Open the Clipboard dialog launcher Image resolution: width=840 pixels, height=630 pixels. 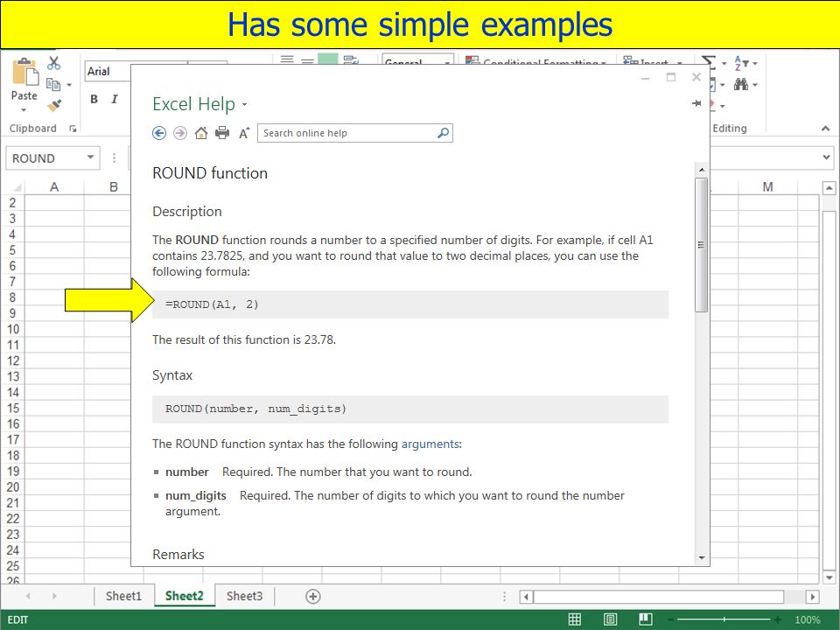(73, 129)
